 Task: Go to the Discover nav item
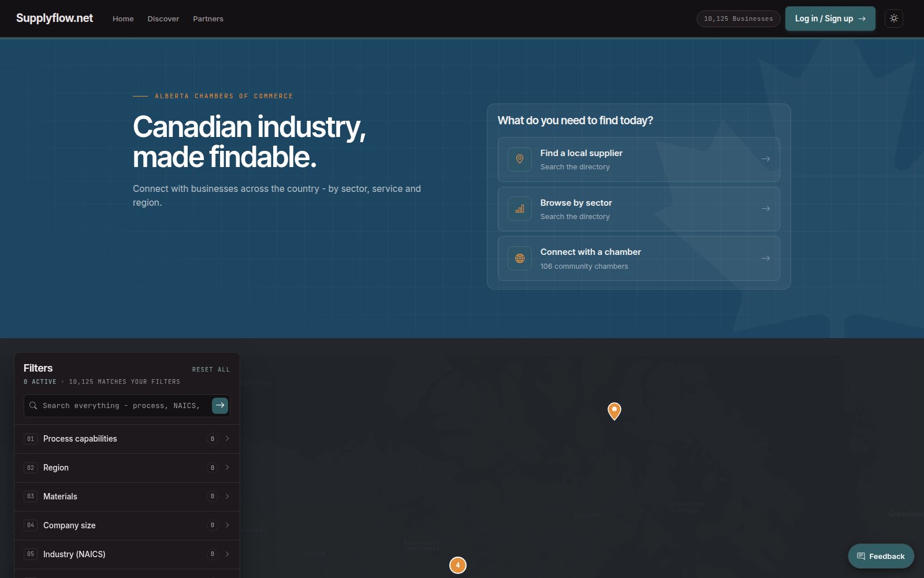coord(163,18)
